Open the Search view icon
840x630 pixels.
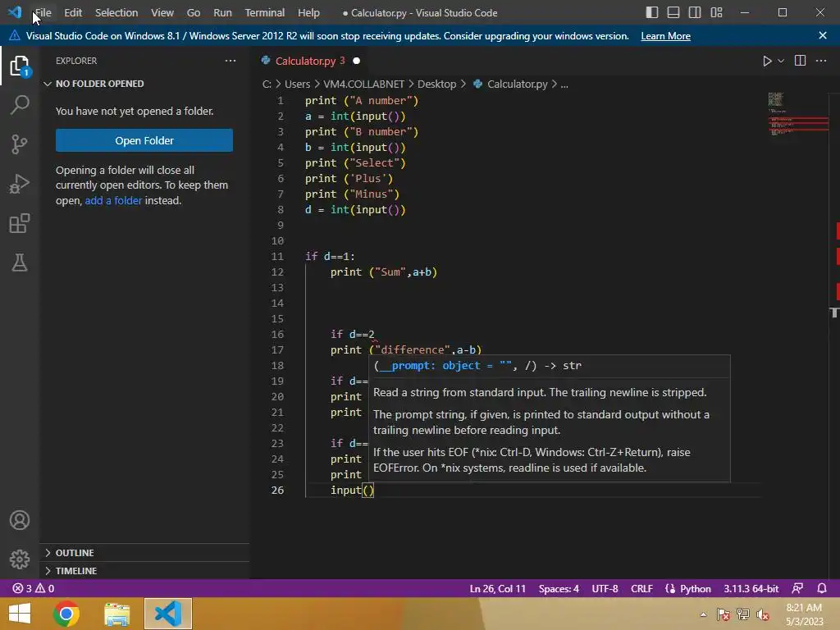[20, 105]
